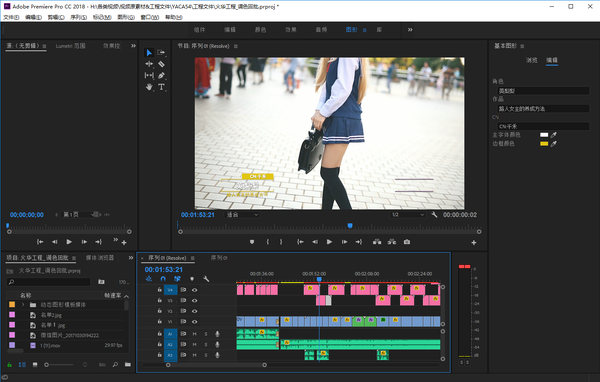
Task: Solo audio track A2
Action: click(206, 344)
